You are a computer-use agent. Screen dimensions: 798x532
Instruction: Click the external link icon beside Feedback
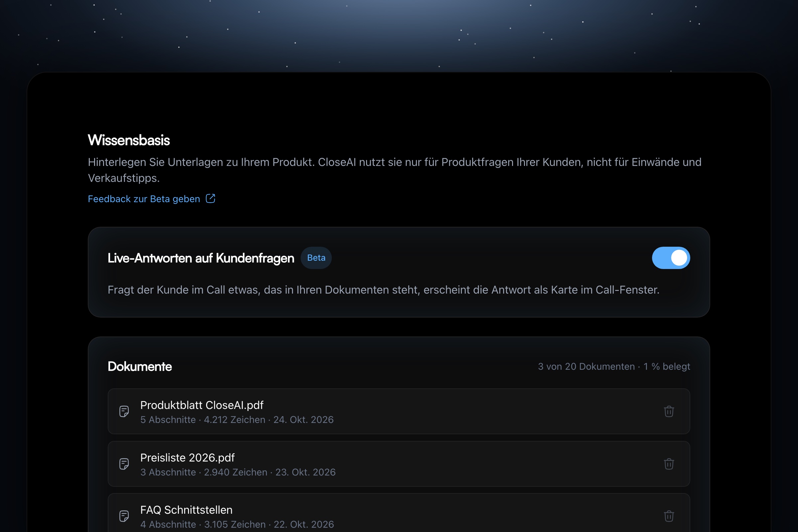[210, 199]
